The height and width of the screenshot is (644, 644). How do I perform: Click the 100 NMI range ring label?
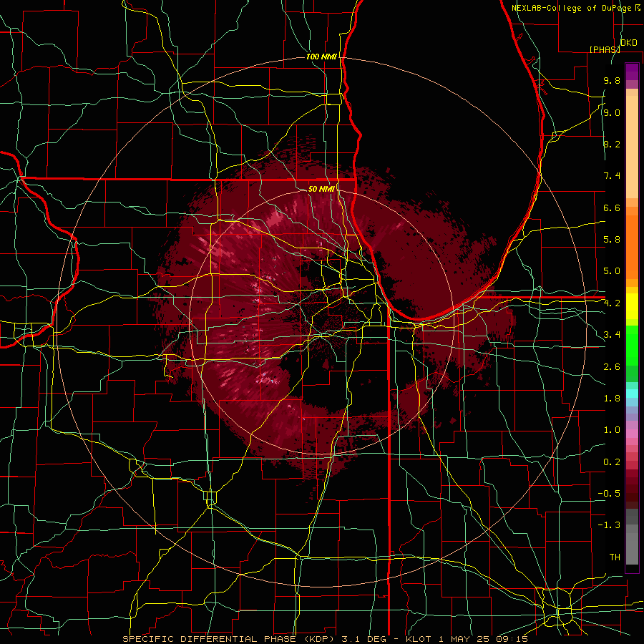(321, 57)
